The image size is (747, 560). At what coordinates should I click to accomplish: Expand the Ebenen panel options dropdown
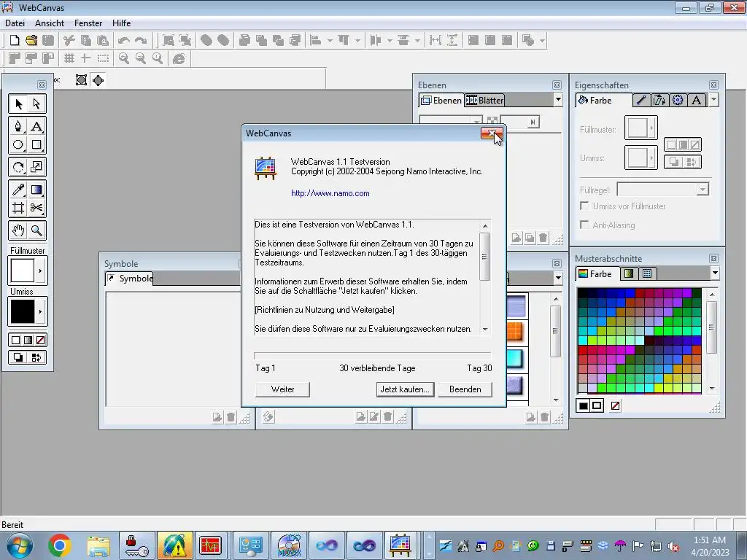558,100
